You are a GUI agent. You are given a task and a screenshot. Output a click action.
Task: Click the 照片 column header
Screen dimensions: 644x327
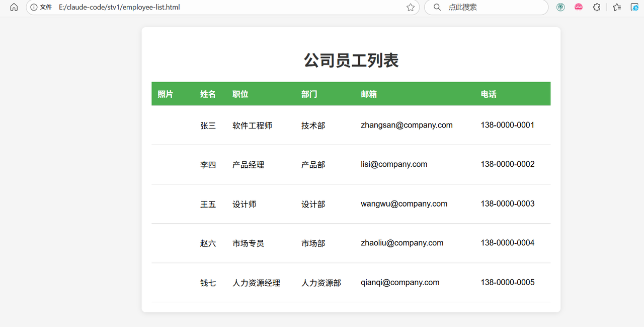tap(165, 94)
